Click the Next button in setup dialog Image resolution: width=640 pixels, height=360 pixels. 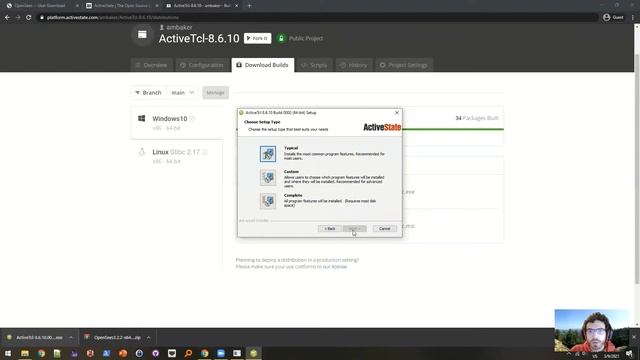pyautogui.click(x=354, y=229)
